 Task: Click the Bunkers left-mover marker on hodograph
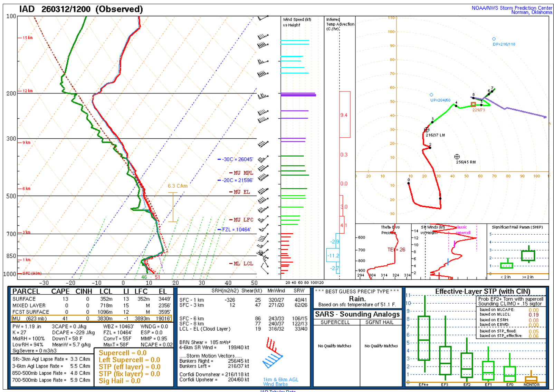[x=427, y=130]
